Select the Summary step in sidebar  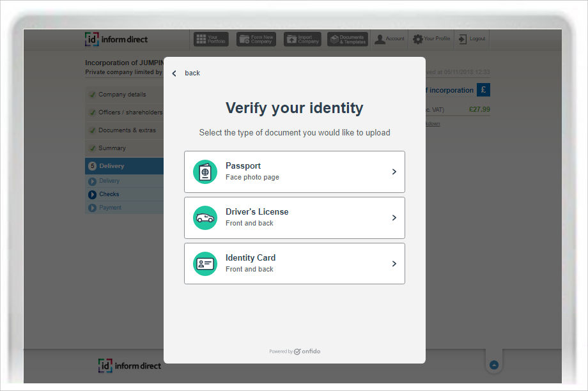[x=112, y=148]
